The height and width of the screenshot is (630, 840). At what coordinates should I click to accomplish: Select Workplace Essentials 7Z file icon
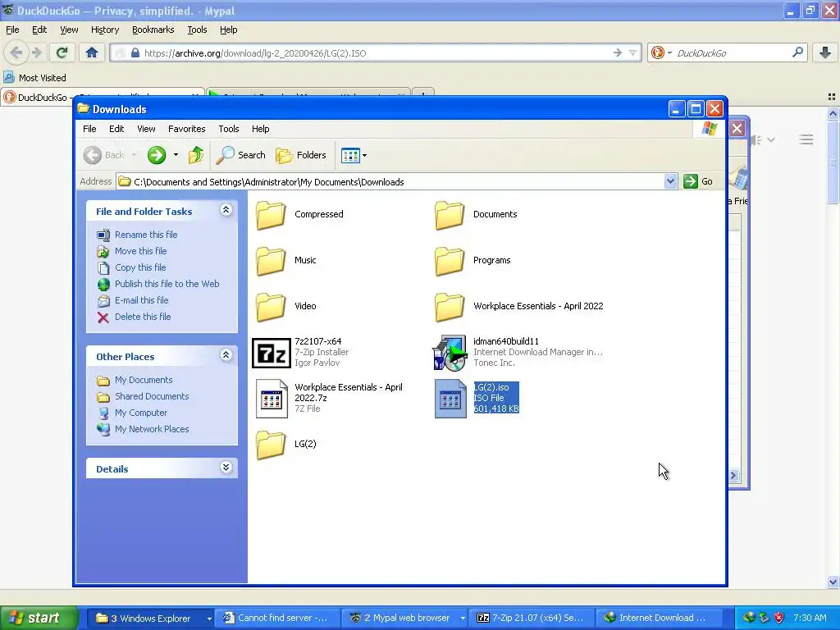(272, 398)
